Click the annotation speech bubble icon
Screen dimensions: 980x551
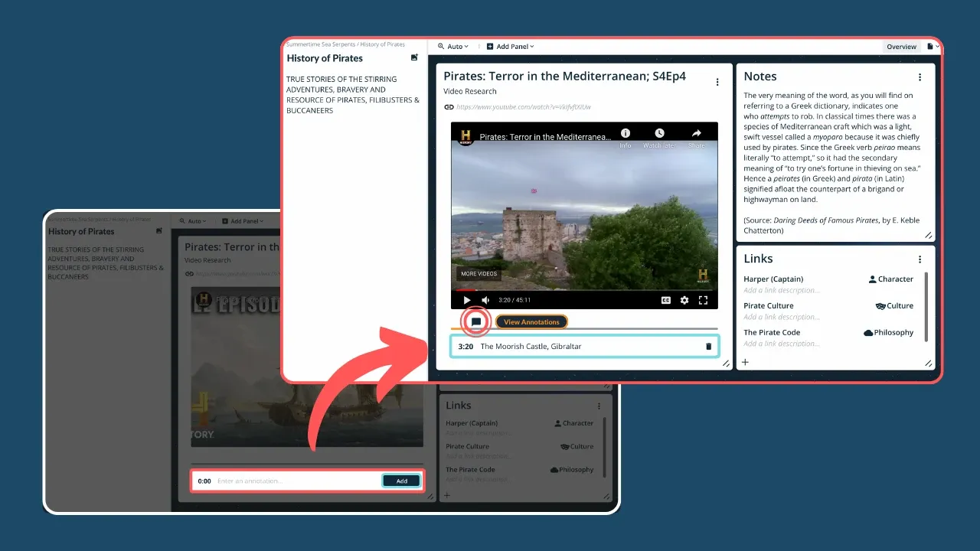point(475,321)
